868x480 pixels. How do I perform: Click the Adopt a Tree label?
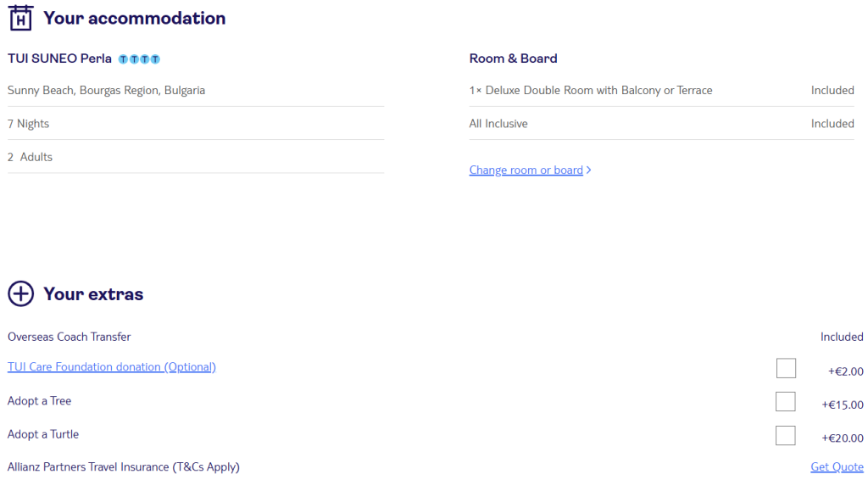point(39,401)
